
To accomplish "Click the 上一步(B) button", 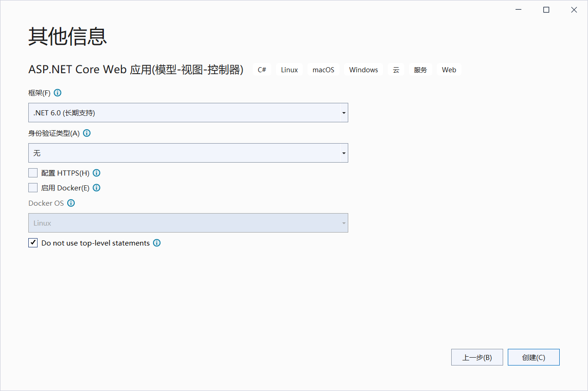I will pyautogui.click(x=477, y=357).
